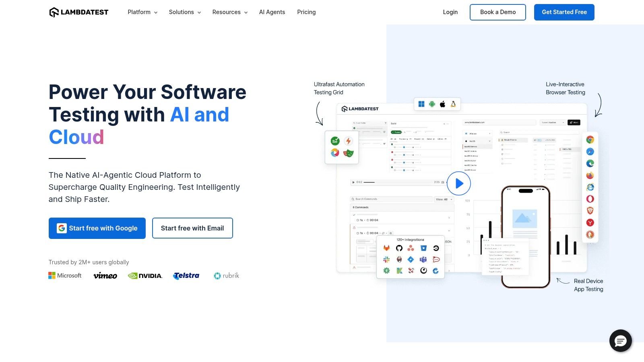Viewport: 644px width, 362px height.
Task: Go to the AI Agents page
Action: click(x=272, y=12)
